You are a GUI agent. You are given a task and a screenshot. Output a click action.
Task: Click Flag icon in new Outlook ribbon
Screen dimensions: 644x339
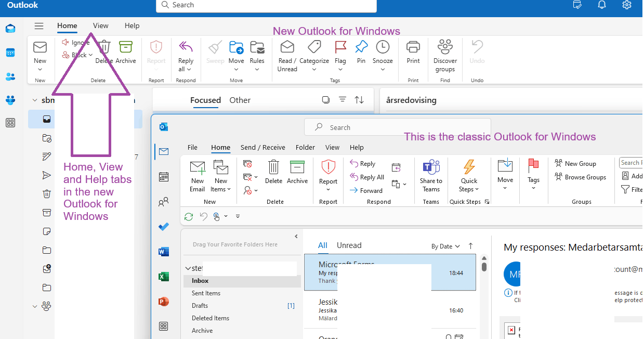pos(340,47)
